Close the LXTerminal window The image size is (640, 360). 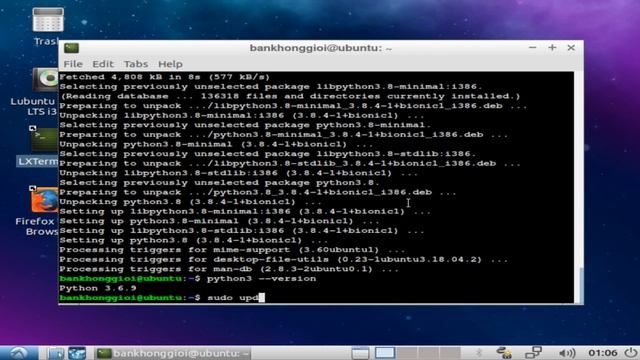571,48
